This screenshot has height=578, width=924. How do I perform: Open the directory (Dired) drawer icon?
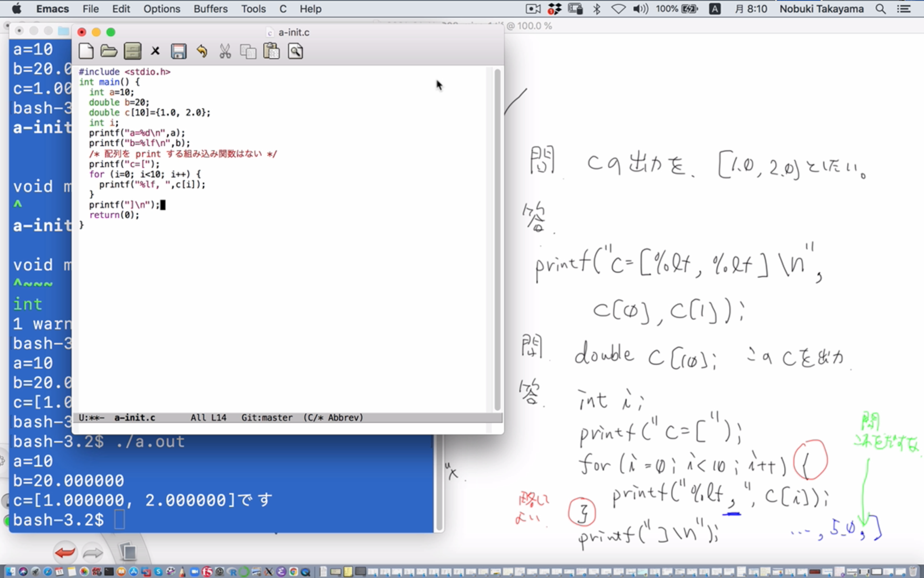click(x=132, y=52)
